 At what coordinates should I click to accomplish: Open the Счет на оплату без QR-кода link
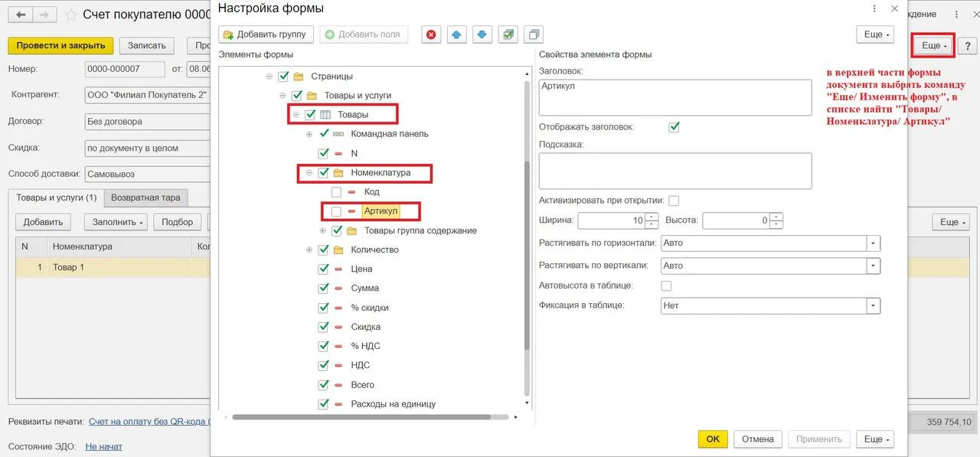pyautogui.click(x=150, y=422)
